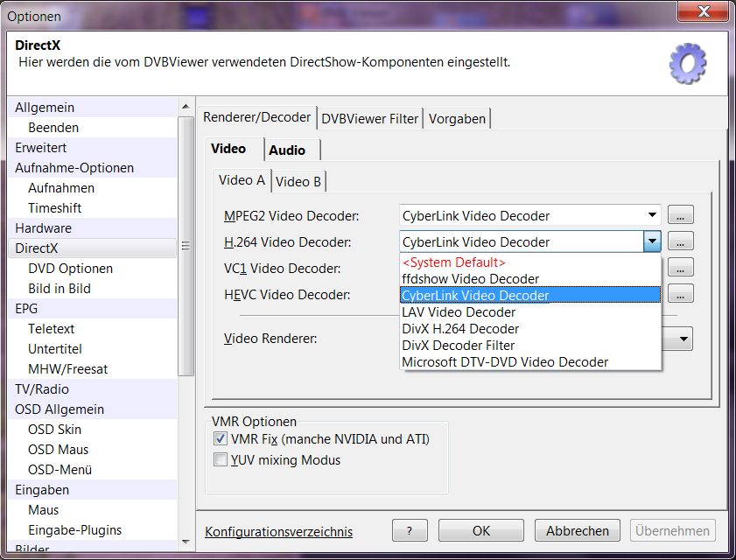
Task: Select Beenden in the category list
Action: (x=93, y=128)
